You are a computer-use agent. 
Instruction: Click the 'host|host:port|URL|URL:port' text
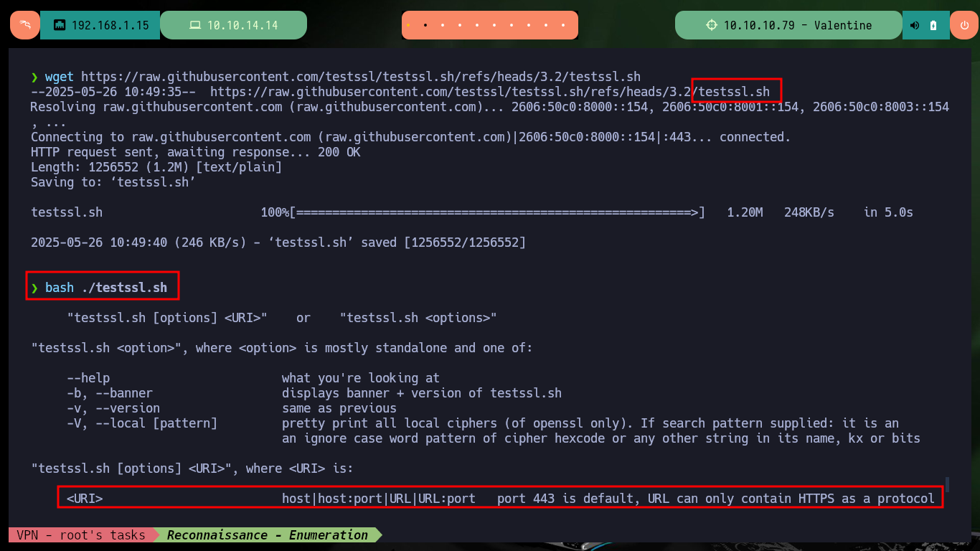379,499
